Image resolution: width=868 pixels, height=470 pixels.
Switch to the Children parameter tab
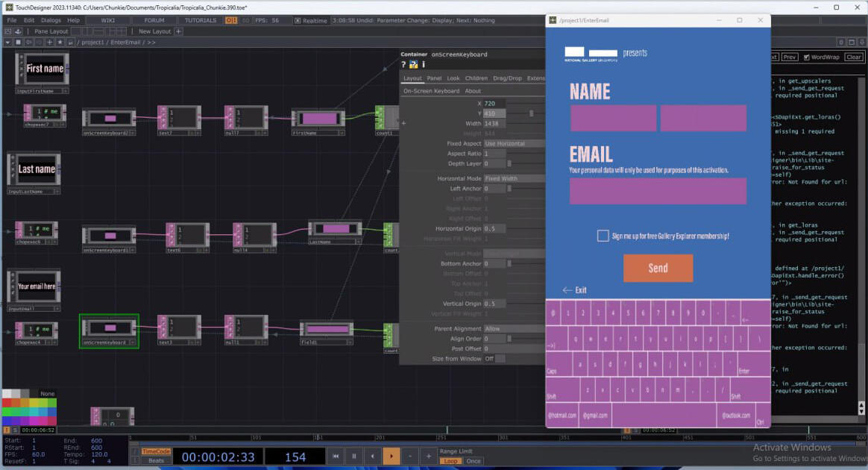477,78
